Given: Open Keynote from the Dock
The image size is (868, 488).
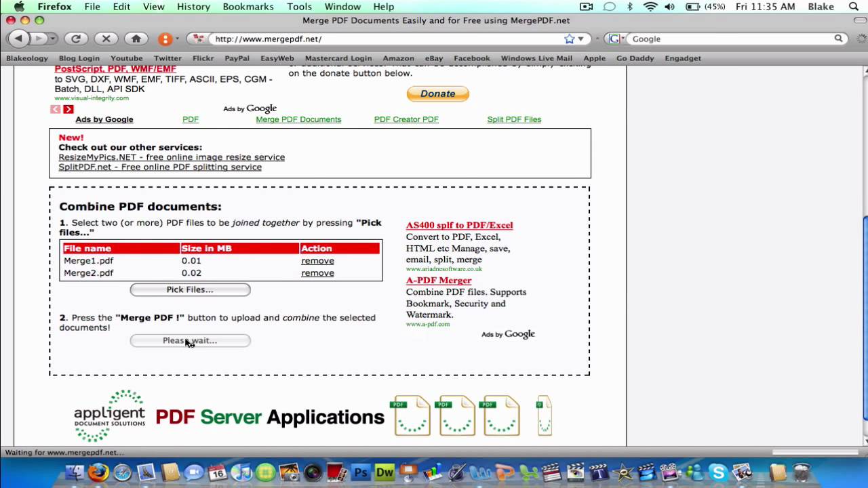Looking at the screenshot, I should [x=408, y=472].
